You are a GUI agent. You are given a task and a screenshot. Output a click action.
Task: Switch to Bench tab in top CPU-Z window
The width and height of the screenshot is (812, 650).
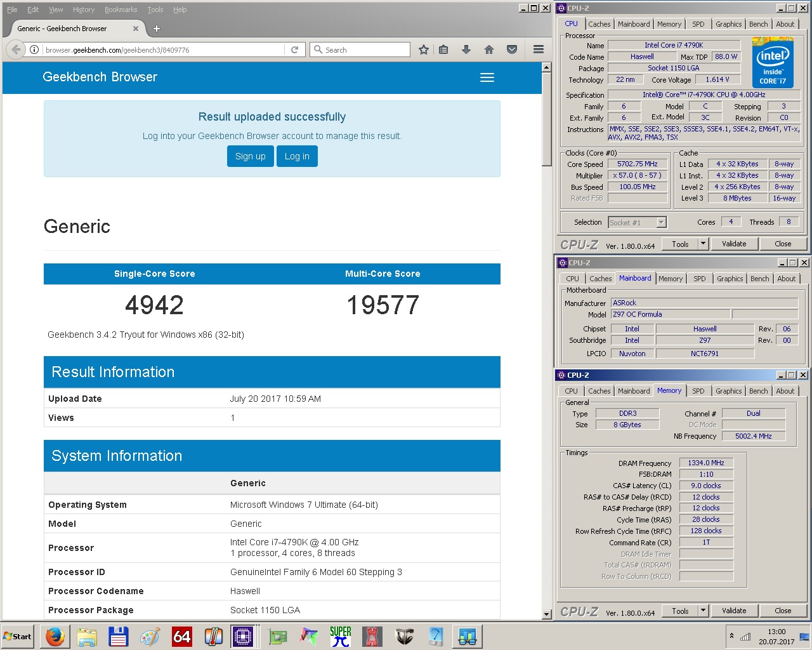[758, 24]
